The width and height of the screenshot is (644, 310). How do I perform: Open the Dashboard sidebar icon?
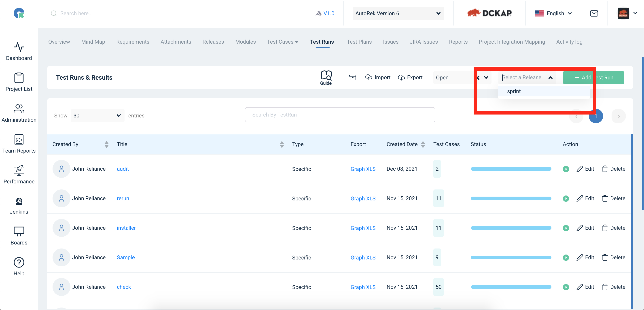pos(19,51)
